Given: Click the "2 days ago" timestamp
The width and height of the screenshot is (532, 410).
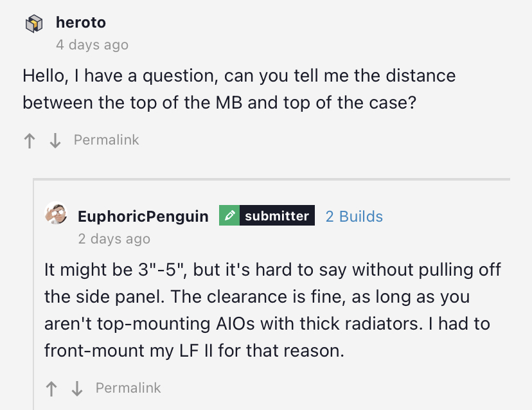Looking at the screenshot, I should [114, 239].
